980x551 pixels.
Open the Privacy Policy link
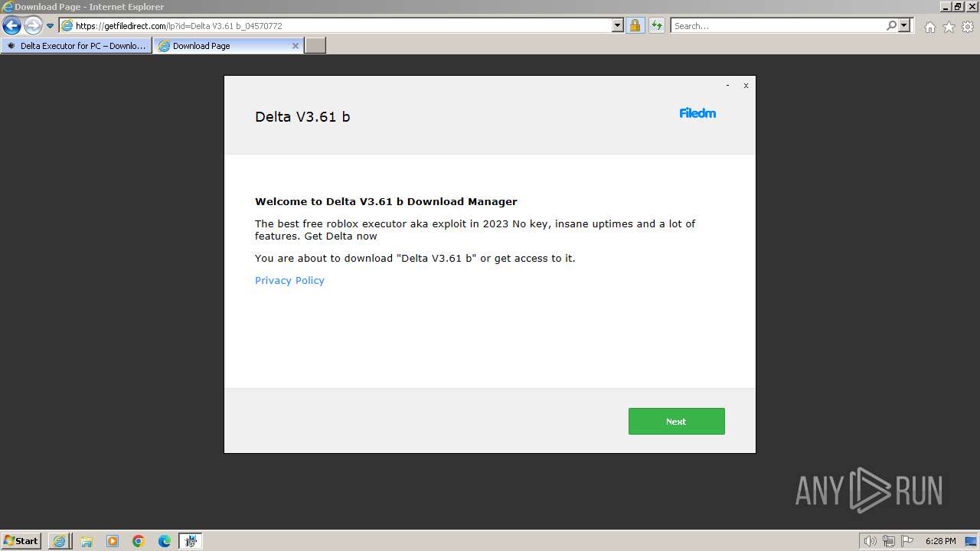click(x=289, y=281)
